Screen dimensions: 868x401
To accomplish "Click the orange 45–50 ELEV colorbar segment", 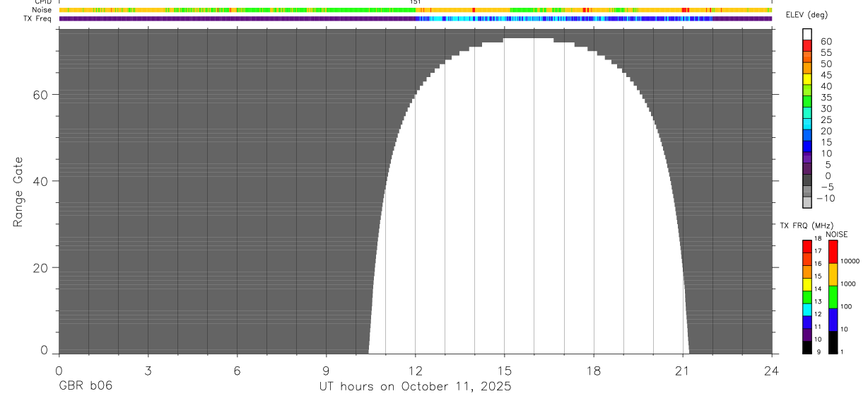I will [807, 69].
